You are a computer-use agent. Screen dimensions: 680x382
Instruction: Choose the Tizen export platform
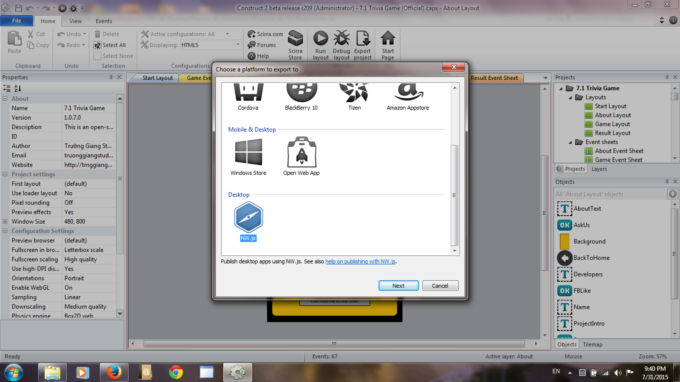(354, 97)
